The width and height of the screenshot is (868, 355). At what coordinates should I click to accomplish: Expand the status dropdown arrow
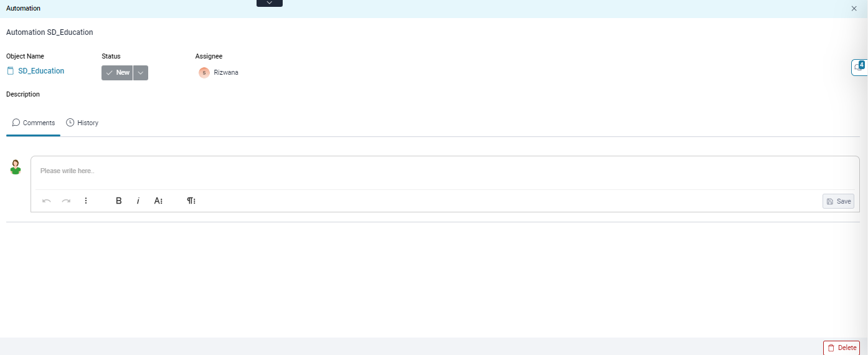(141, 73)
